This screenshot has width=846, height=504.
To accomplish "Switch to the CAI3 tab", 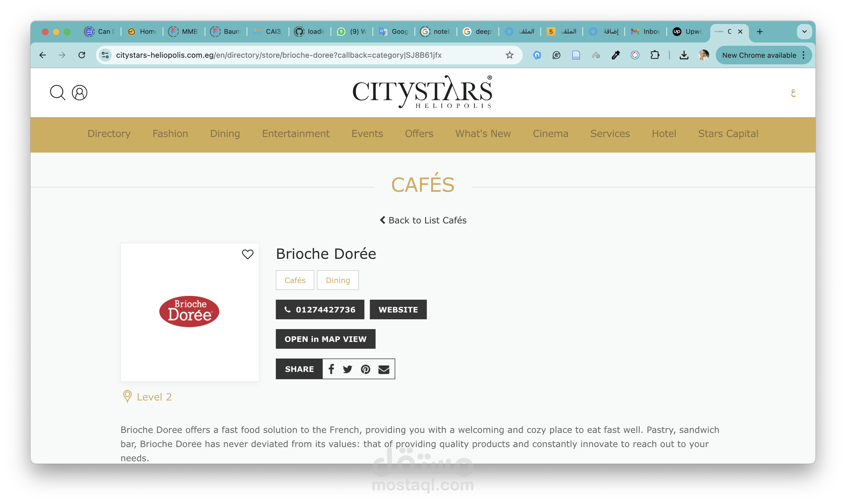I will pyautogui.click(x=267, y=32).
